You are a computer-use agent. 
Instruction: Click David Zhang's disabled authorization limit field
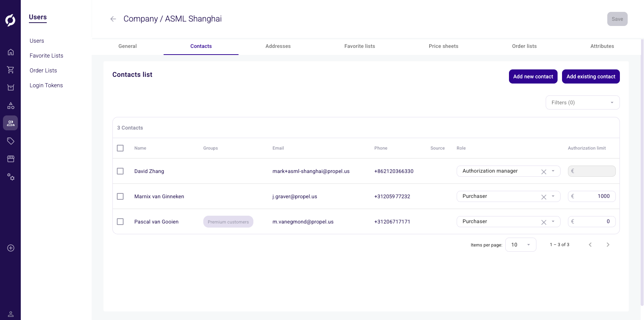pos(592,171)
